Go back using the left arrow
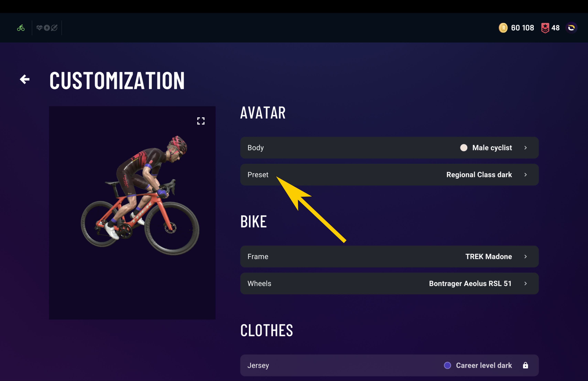The width and height of the screenshot is (588, 381). 25,79
